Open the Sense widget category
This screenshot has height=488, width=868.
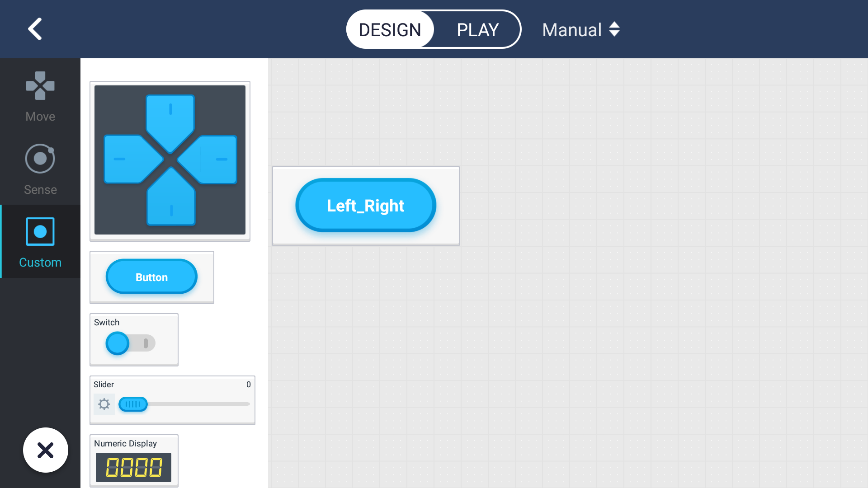click(40, 169)
